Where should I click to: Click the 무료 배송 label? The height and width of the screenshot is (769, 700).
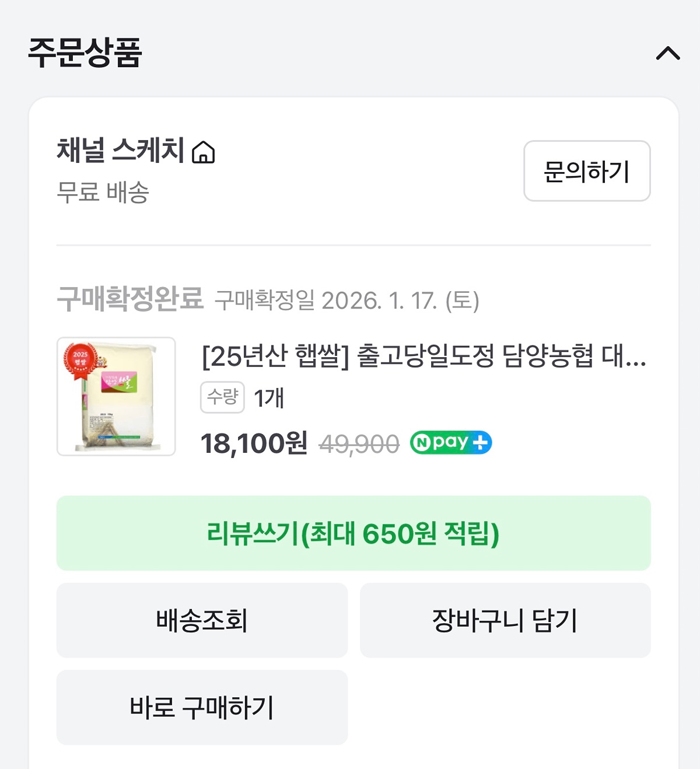(x=103, y=192)
